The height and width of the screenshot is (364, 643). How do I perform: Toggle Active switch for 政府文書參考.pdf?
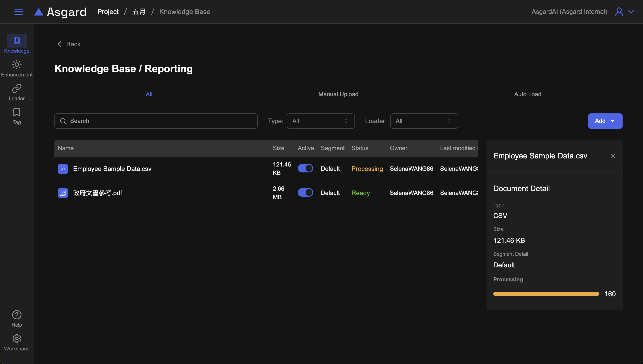305,192
